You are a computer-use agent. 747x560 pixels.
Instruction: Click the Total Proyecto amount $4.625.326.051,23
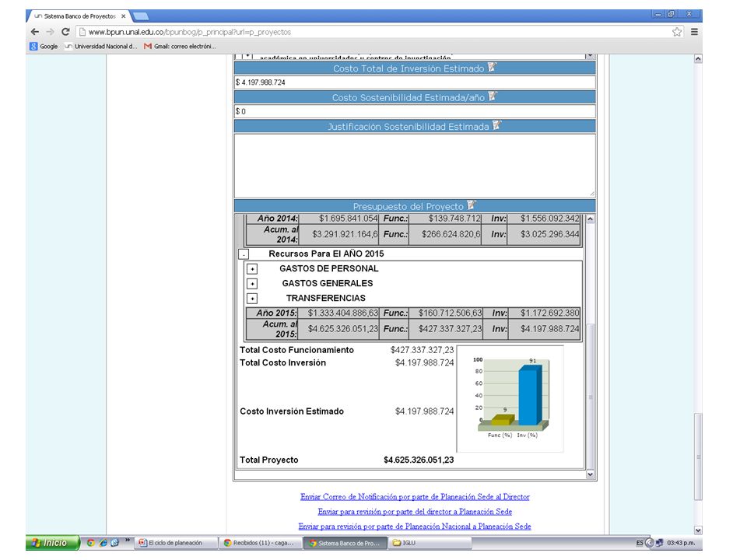tap(419, 460)
